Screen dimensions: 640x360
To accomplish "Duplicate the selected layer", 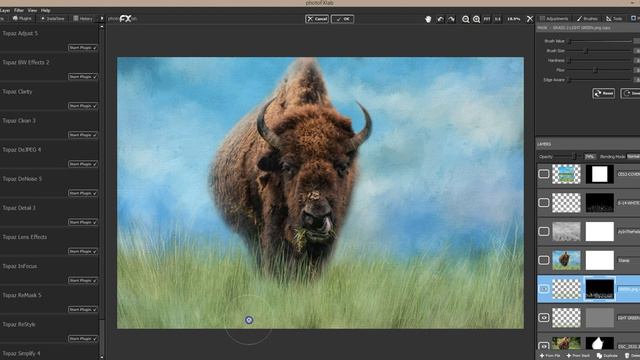I will tap(607, 356).
